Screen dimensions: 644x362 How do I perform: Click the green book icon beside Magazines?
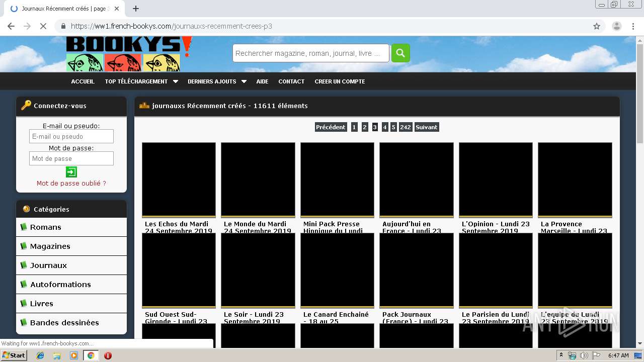click(x=23, y=246)
